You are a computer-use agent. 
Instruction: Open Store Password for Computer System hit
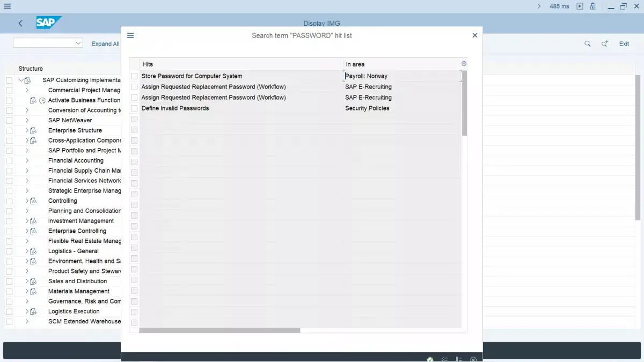pyautogui.click(x=192, y=76)
